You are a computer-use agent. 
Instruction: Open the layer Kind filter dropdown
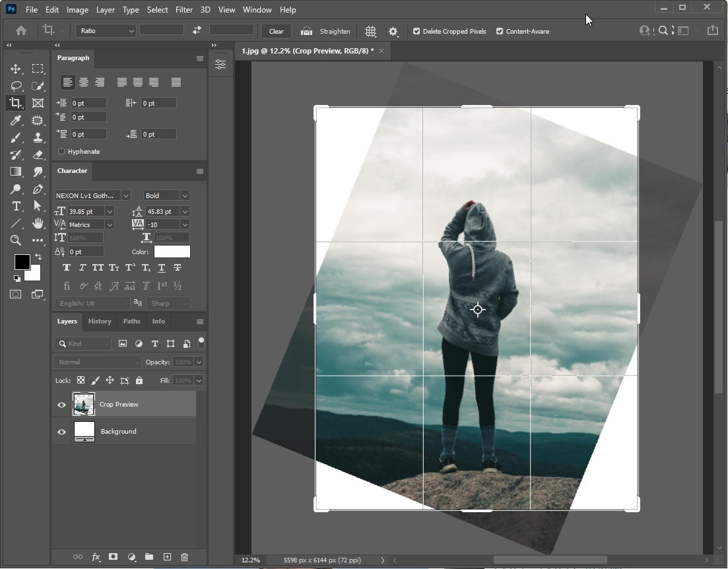tap(83, 344)
